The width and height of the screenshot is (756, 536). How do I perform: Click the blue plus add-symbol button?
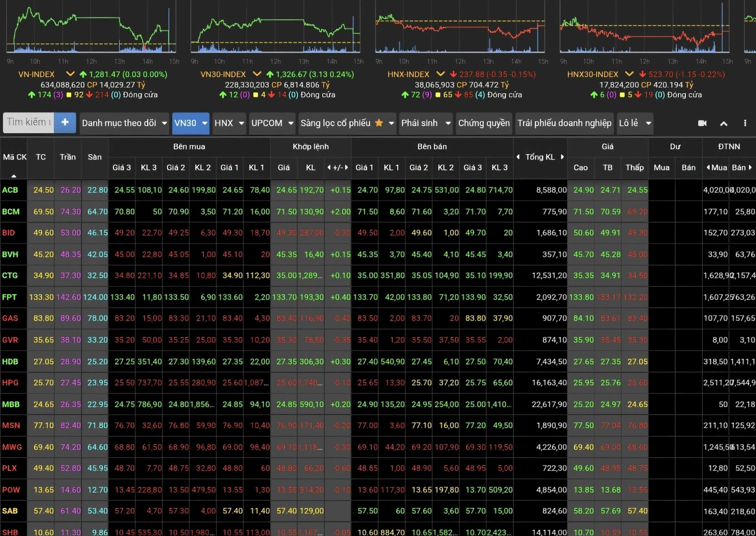pyautogui.click(x=65, y=123)
